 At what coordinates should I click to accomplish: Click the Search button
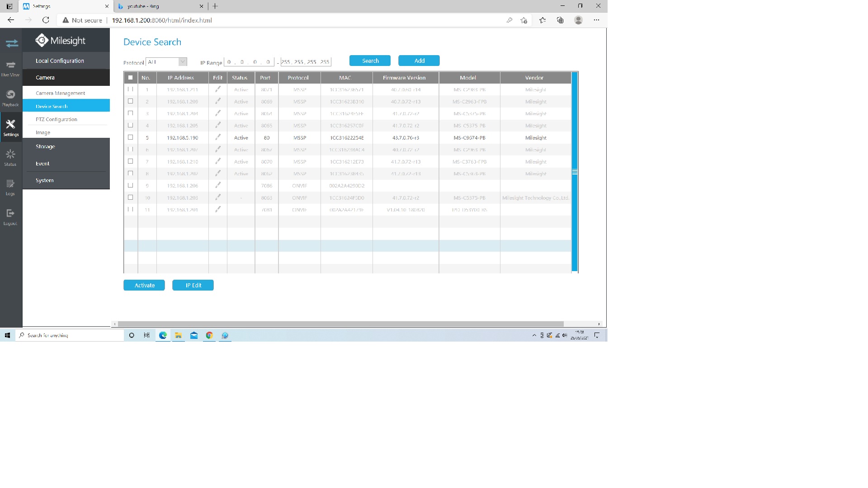(x=370, y=61)
